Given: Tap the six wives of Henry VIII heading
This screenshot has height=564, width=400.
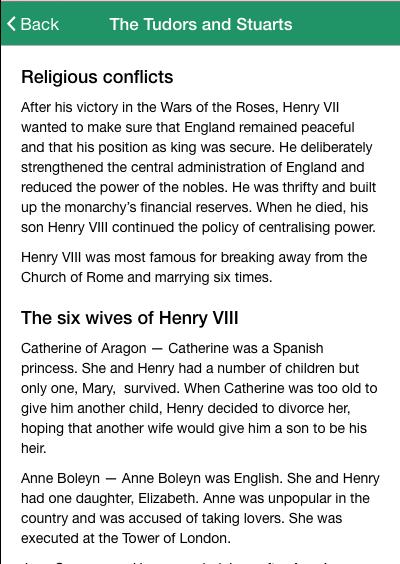Looking at the screenshot, I should [x=129, y=318].
